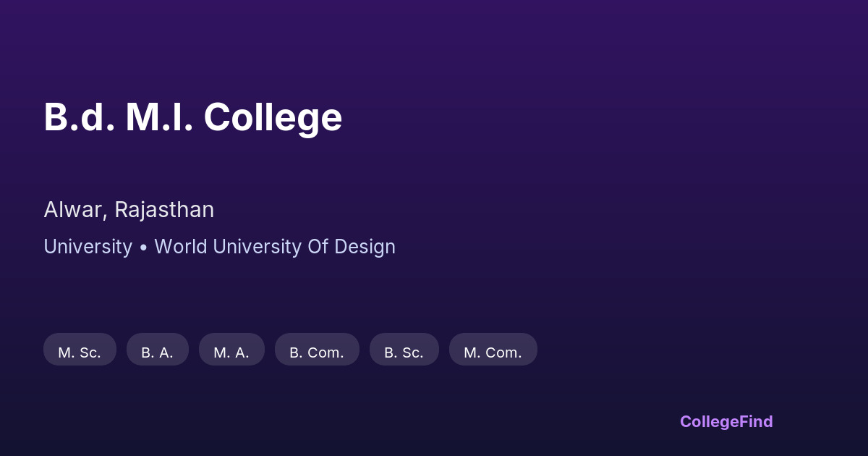This screenshot has width=868, height=456.
Task: Click 'B.d.' in the college title
Action: [x=79, y=117]
